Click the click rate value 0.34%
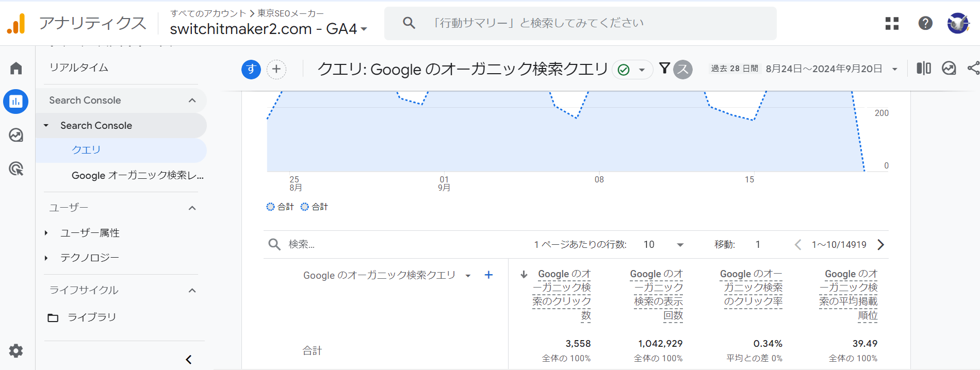Screen dimensions: 980x370 [768, 344]
